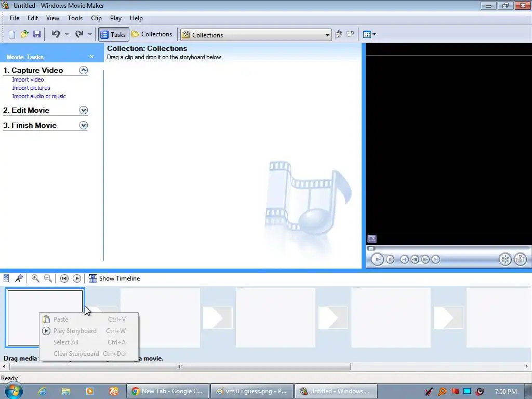The height and width of the screenshot is (399, 532).
Task: Open the Play menu
Action: pos(116,18)
